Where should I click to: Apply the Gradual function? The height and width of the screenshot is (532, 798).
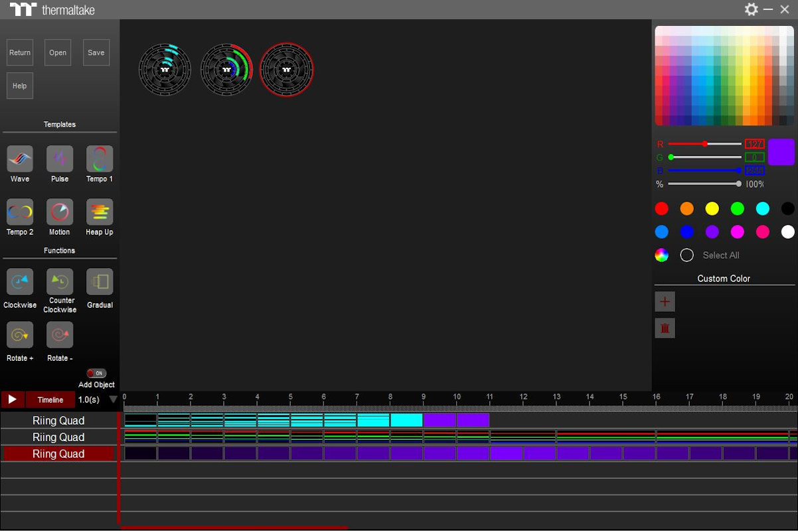tap(100, 282)
